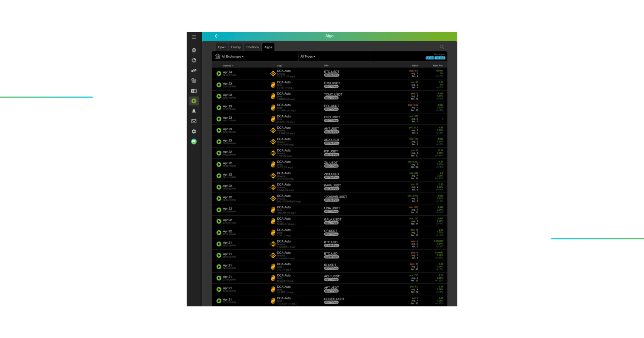Switch to the Positions tab
Viewport: 644px width, 338px height.
pyautogui.click(x=252, y=47)
